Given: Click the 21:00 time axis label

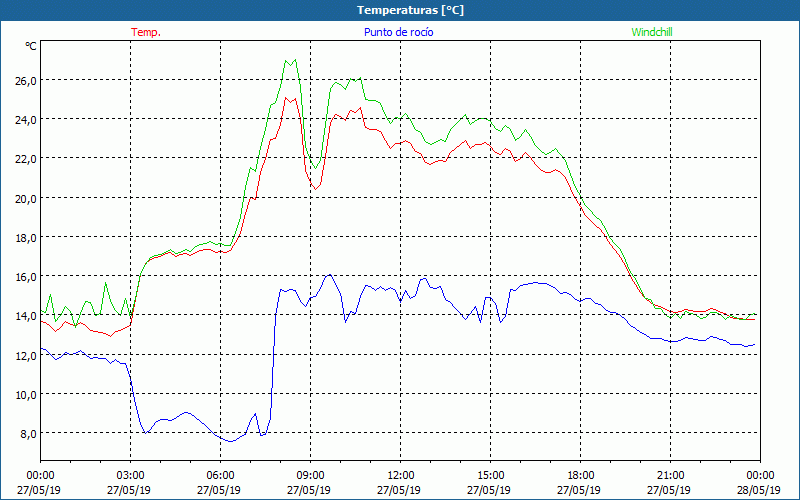Looking at the screenshot, I should [670, 476].
